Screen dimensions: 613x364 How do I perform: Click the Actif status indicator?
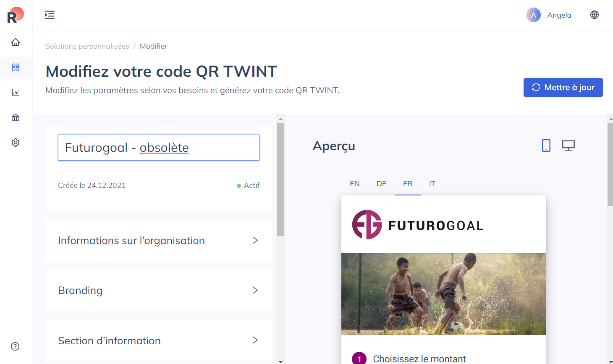[248, 185]
